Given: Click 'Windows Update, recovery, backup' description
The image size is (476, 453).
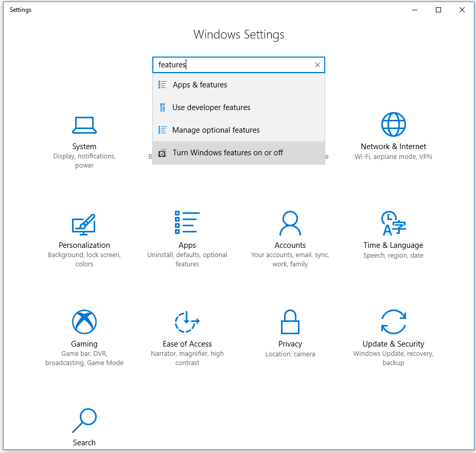Looking at the screenshot, I should [394, 358].
